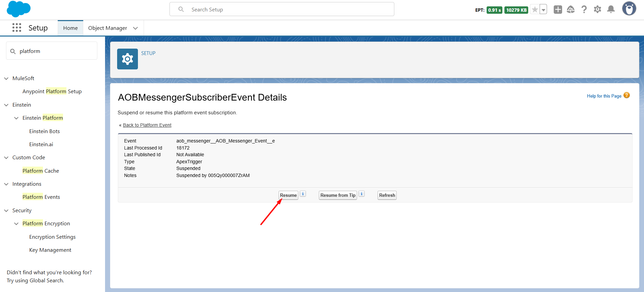This screenshot has width=644, height=292.
Task: Click the Search Setup field
Action: pos(282,9)
